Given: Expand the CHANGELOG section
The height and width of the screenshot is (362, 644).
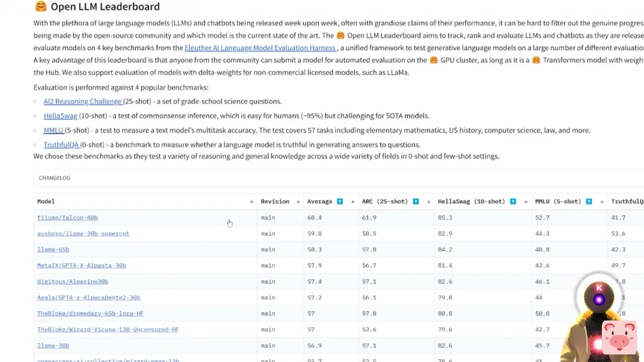Looking at the screenshot, I should pyautogui.click(x=55, y=178).
